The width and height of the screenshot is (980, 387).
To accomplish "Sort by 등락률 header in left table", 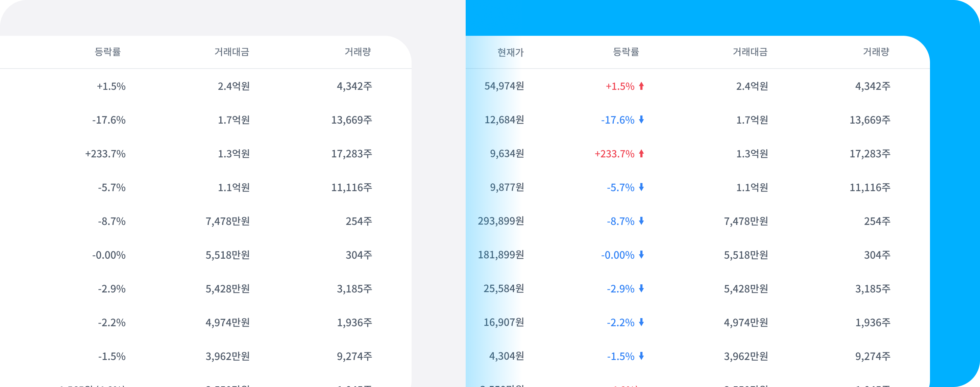I will [x=108, y=52].
